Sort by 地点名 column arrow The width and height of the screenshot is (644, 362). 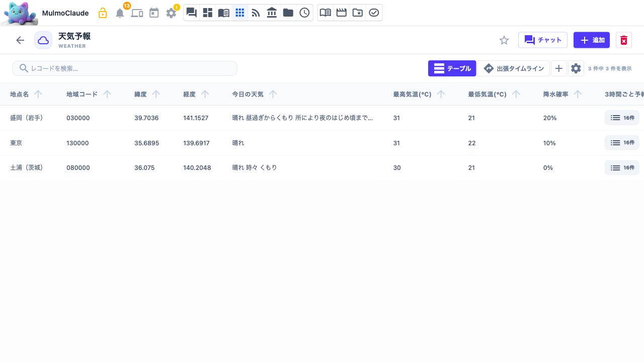38,94
